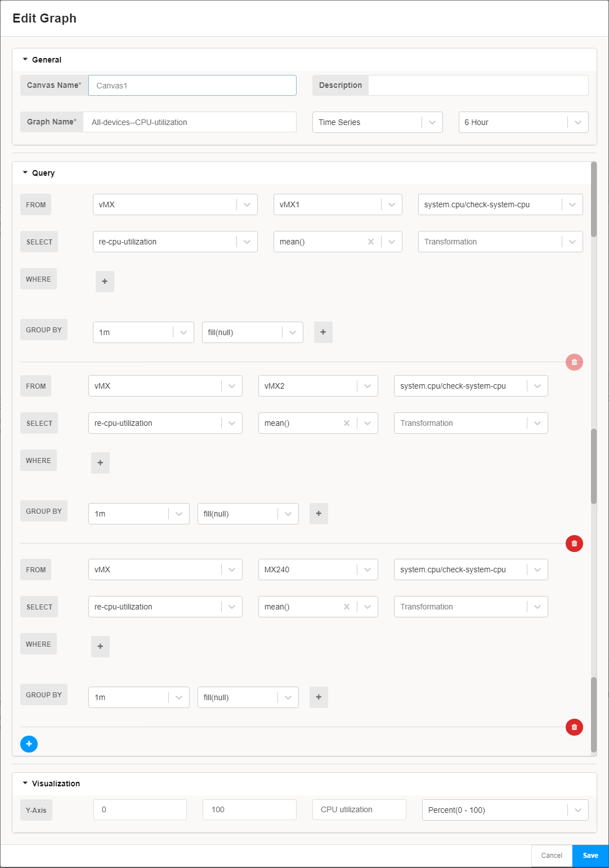The image size is (609, 868).
Task: Delete the vMX2 query using its trash icon
Action: pos(574,544)
